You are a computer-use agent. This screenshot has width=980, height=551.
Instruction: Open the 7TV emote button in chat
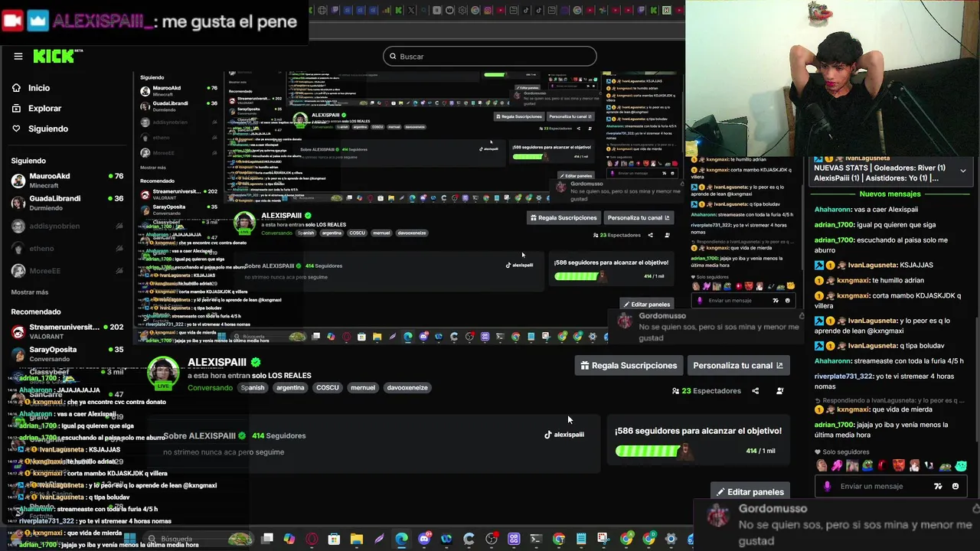tap(938, 486)
